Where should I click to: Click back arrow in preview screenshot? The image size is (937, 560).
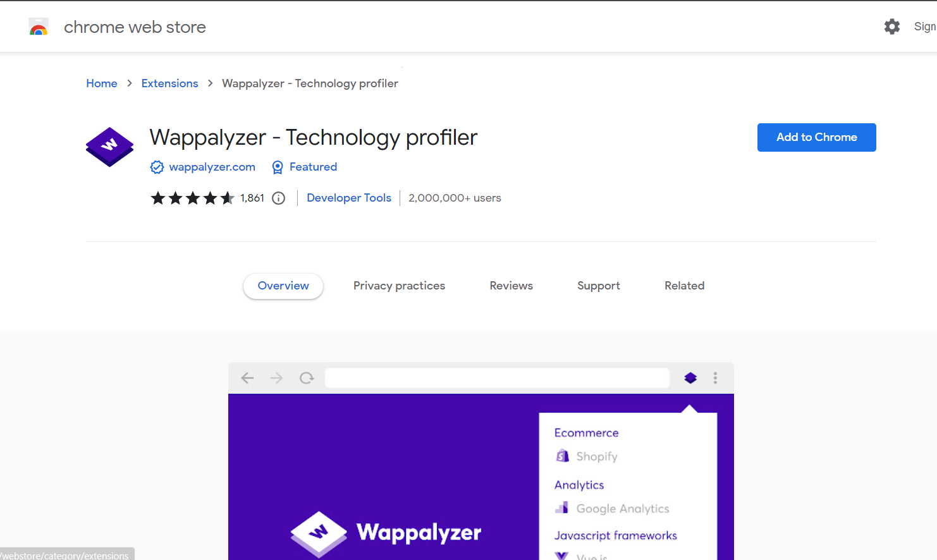247,378
